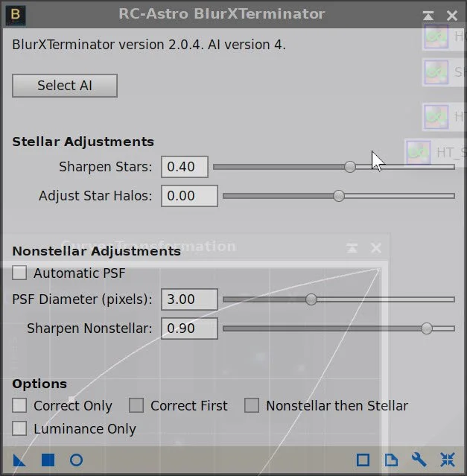
Task: Click the Options heading
Action: click(x=39, y=384)
